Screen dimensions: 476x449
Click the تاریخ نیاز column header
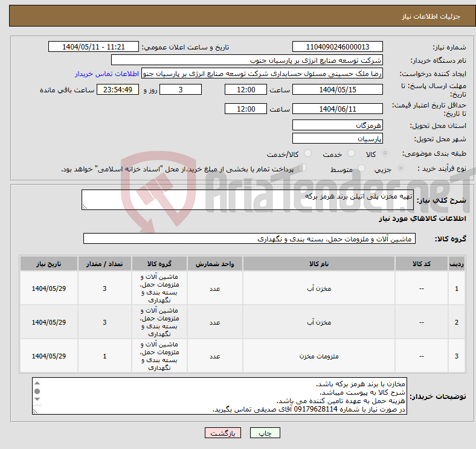(x=49, y=264)
